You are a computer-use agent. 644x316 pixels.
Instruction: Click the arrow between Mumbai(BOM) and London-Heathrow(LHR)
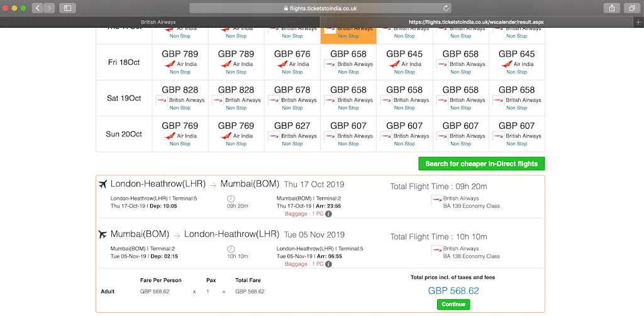click(x=177, y=236)
